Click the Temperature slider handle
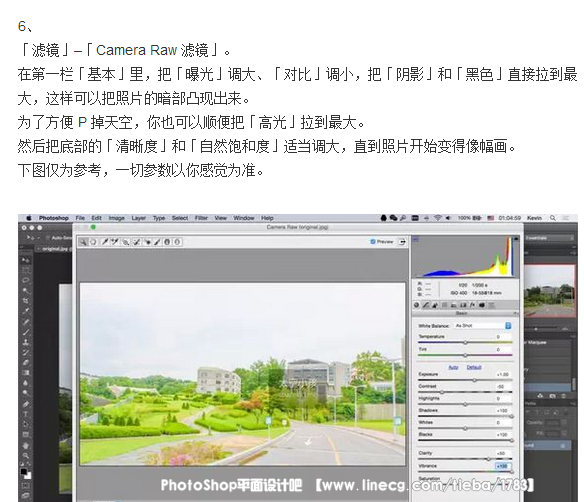The image size is (584, 502). (x=465, y=342)
